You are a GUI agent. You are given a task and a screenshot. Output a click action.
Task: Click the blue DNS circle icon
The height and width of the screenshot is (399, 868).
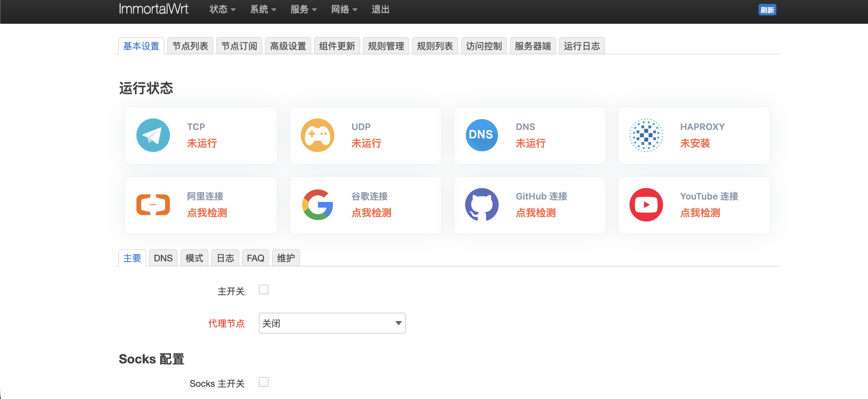coord(482,135)
